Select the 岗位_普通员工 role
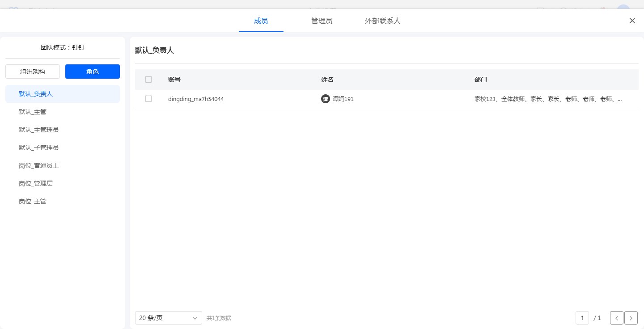Image resolution: width=644 pixels, height=329 pixels. coord(39,165)
